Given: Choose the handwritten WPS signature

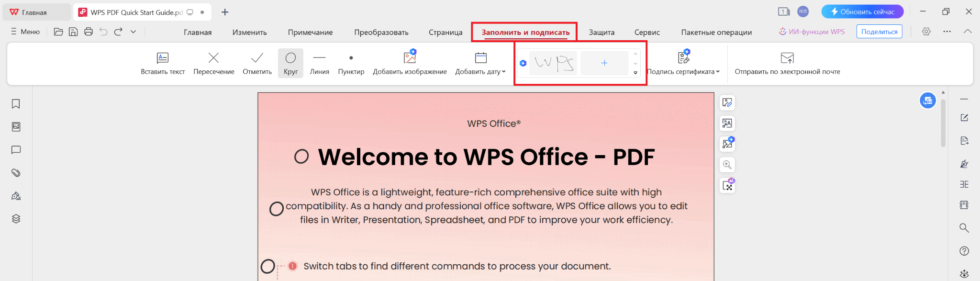Looking at the screenshot, I should [x=554, y=63].
